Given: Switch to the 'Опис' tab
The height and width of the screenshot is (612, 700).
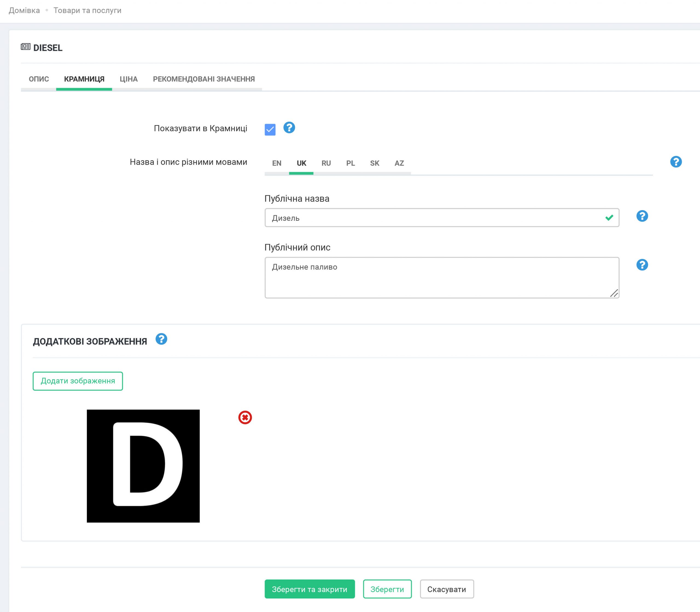Looking at the screenshot, I should pos(39,79).
